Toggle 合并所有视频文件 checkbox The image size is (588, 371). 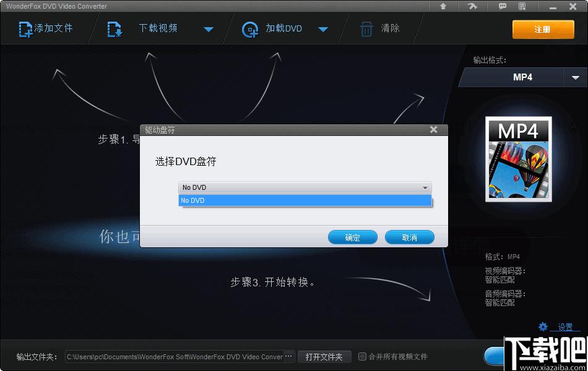click(x=362, y=356)
